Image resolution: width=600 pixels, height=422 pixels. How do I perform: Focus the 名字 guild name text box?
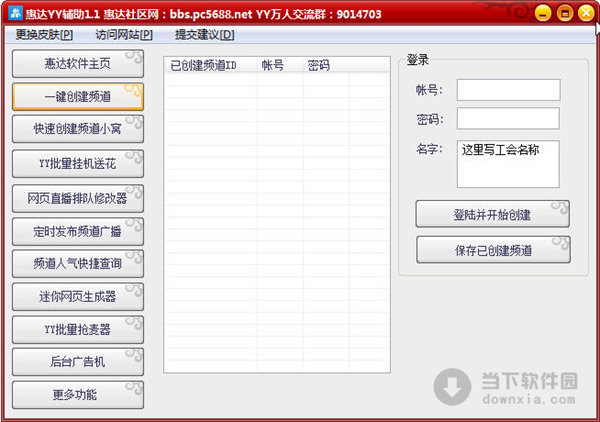tap(508, 164)
